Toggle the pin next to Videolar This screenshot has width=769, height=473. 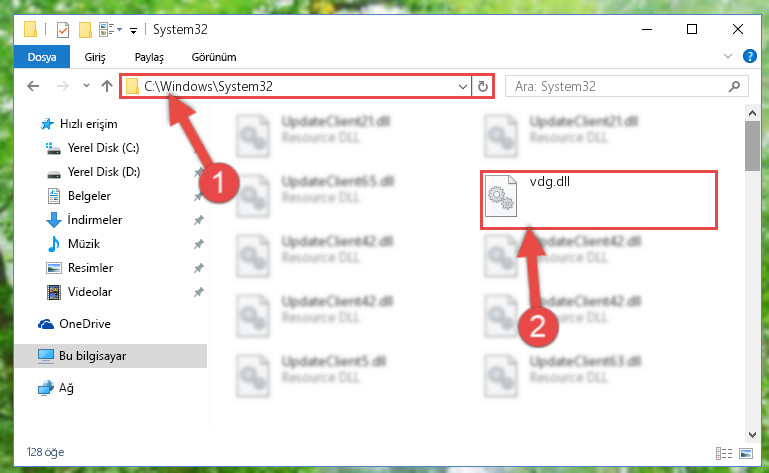click(198, 292)
